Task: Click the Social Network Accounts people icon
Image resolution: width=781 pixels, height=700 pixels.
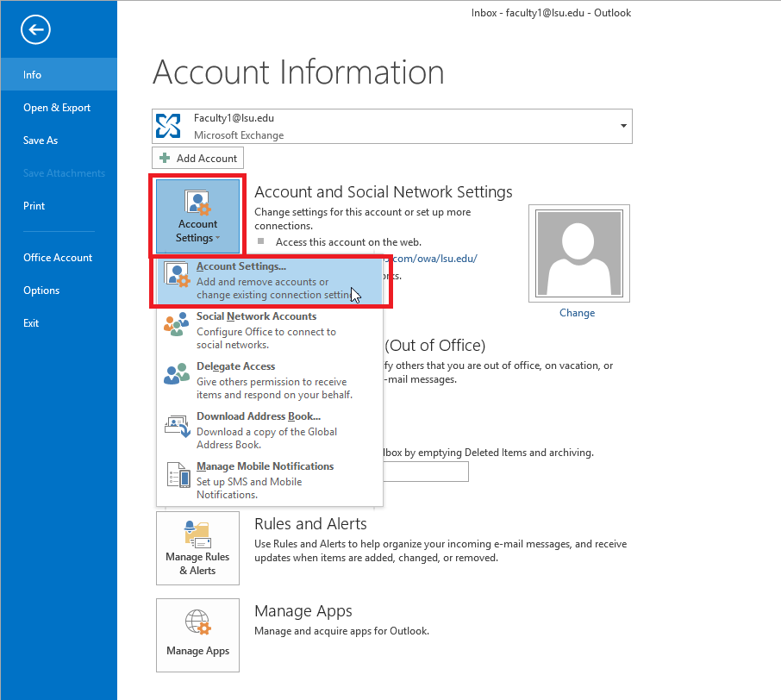Action: [x=177, y=324]
